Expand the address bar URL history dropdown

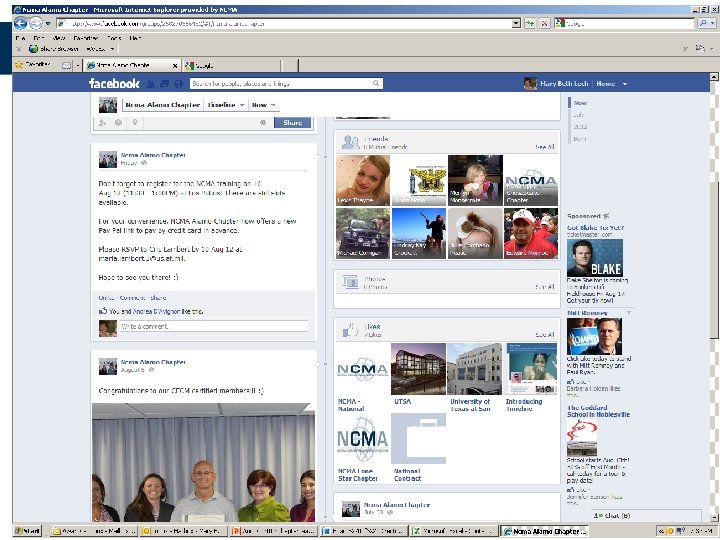(516, 23)
